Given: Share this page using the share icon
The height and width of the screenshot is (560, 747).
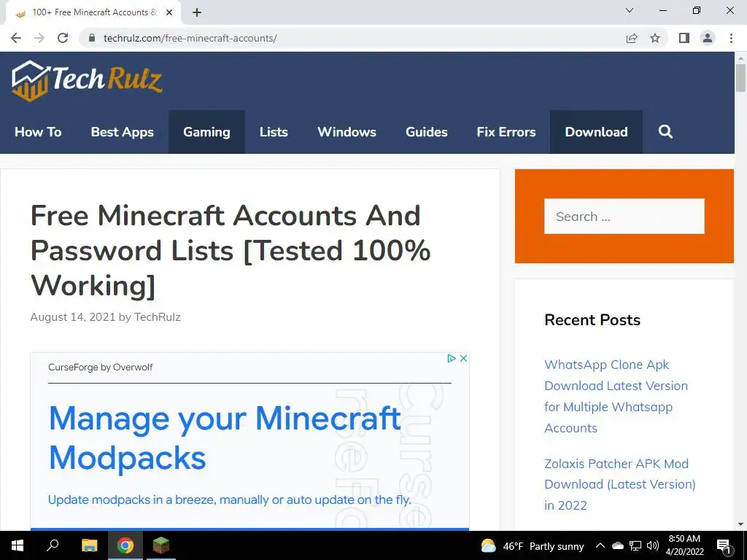Looking at the screenshot, I should [x=632, y=38].
